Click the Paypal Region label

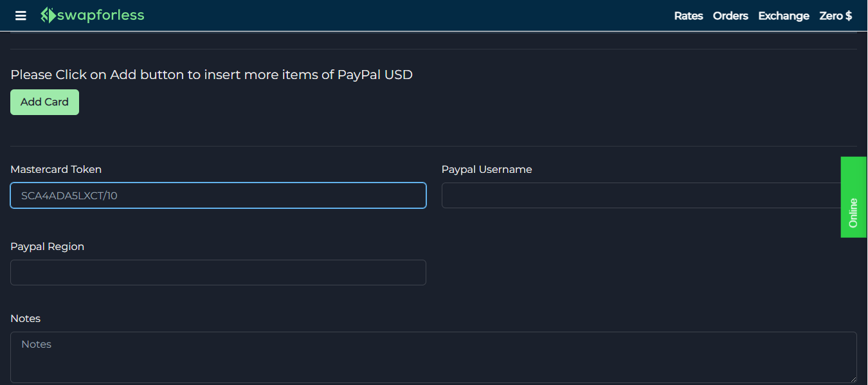tap(47, 247)
